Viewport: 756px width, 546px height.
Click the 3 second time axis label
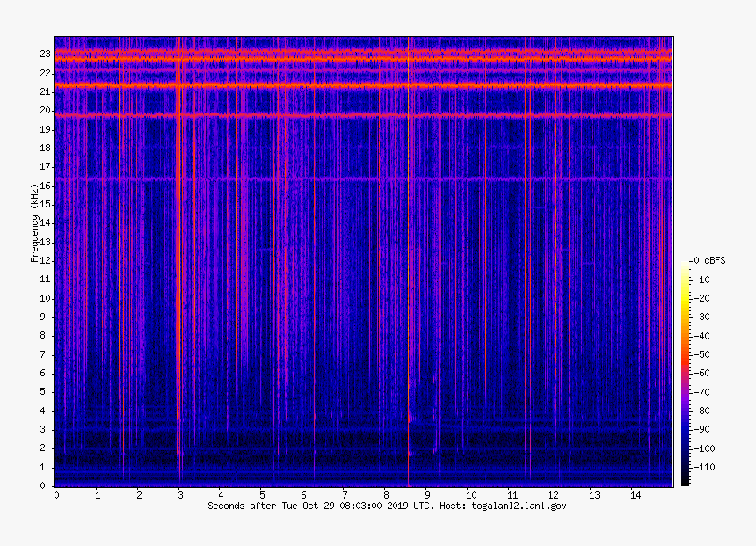(179, 496)
